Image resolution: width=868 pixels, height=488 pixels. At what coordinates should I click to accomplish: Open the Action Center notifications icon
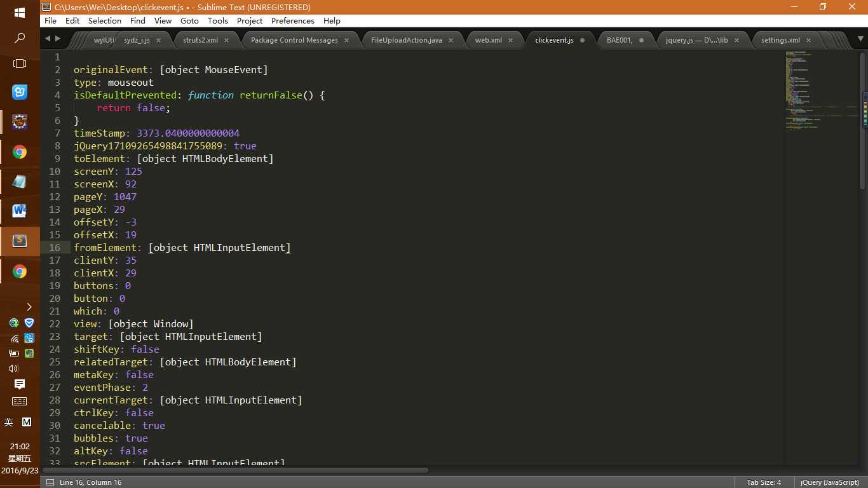[20, 384]
